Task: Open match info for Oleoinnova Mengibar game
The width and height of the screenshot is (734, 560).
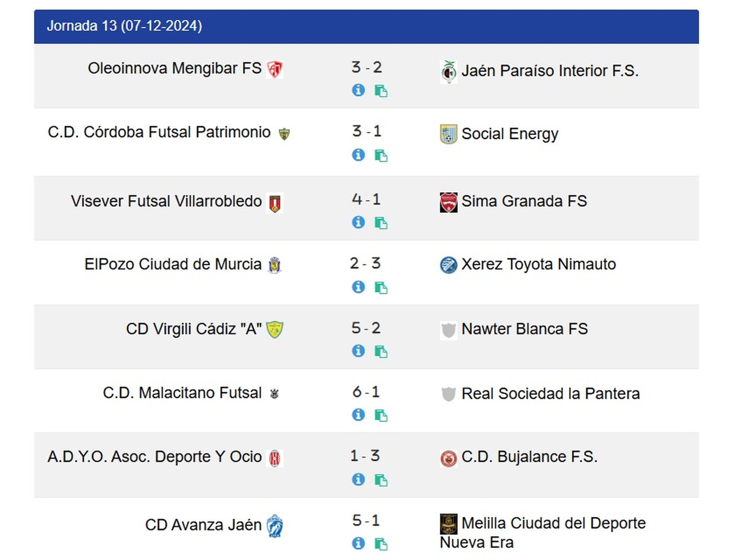Action: pos(358,91)
